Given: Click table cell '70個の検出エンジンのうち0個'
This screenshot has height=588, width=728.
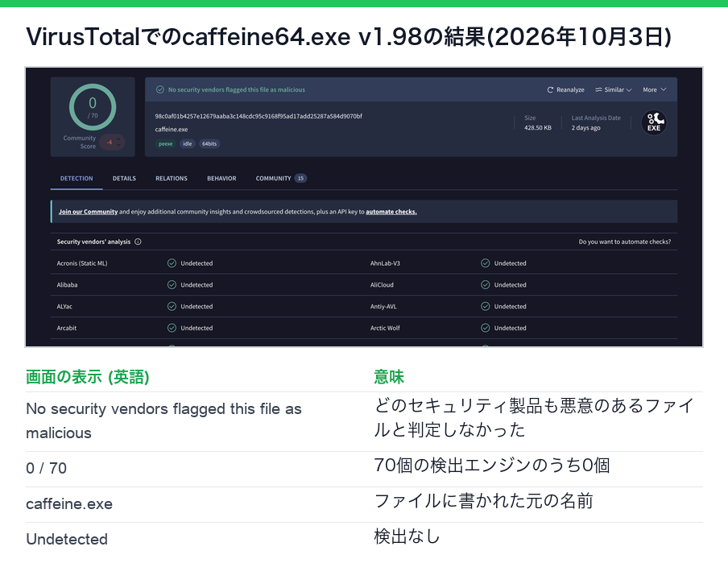Looking at the screenshot, I should click(x=492, y=466).
